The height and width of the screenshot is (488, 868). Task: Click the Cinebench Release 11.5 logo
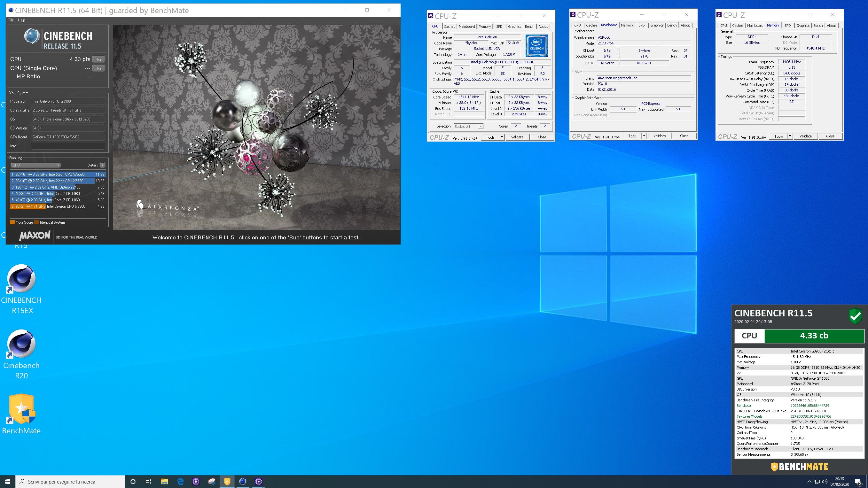58,39
